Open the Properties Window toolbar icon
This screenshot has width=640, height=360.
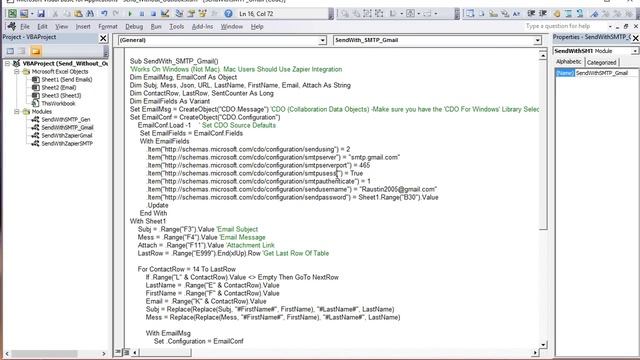click(191, 13)
